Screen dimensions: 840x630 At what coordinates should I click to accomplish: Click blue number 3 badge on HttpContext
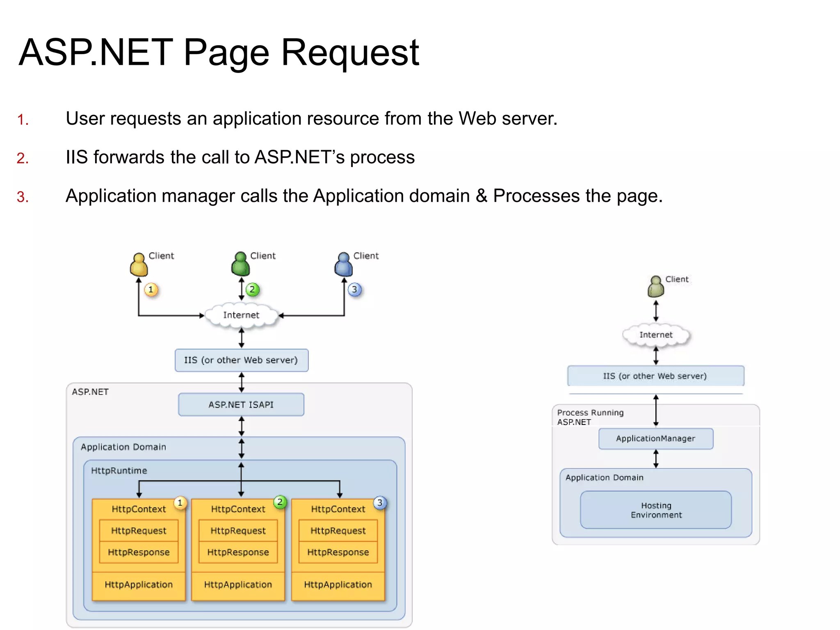(380, 503)
